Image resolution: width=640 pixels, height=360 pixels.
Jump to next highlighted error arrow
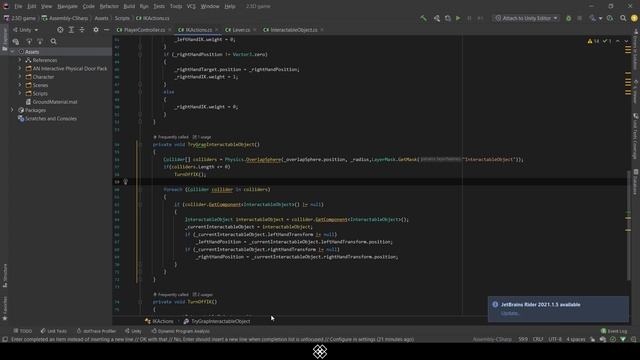point(627,41)
